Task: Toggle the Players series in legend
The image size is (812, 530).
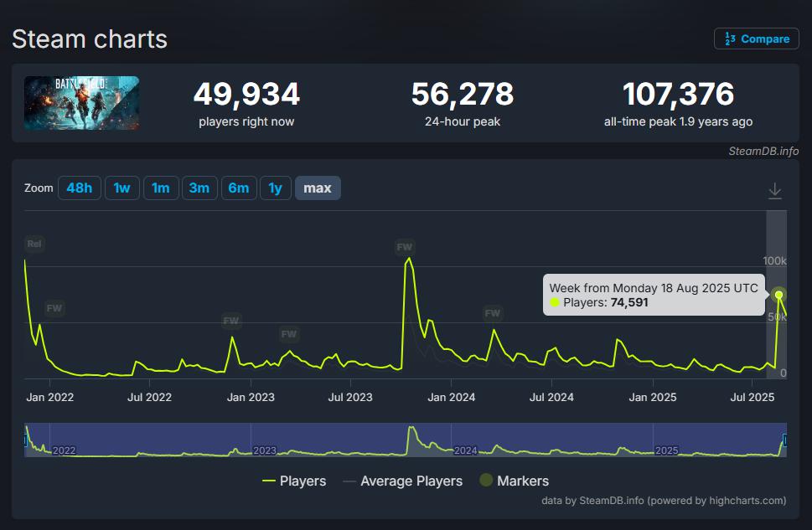Action: point(294,481)
